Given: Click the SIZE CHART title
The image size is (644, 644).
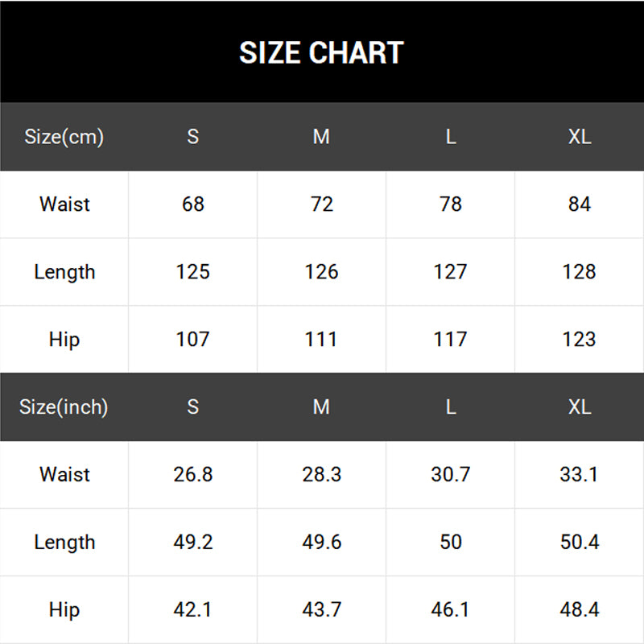Looking at the screenshot, I should [321, 53].
